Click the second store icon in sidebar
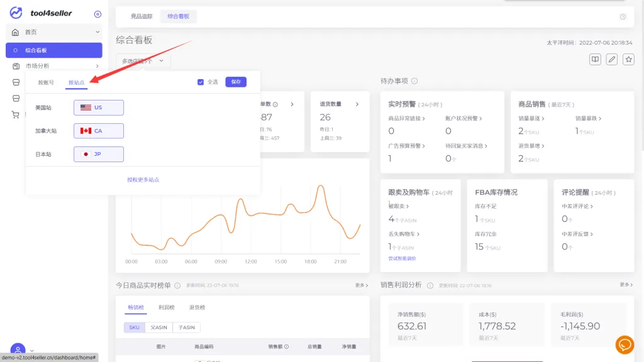644x362 pixels. [x=16, y=99]
